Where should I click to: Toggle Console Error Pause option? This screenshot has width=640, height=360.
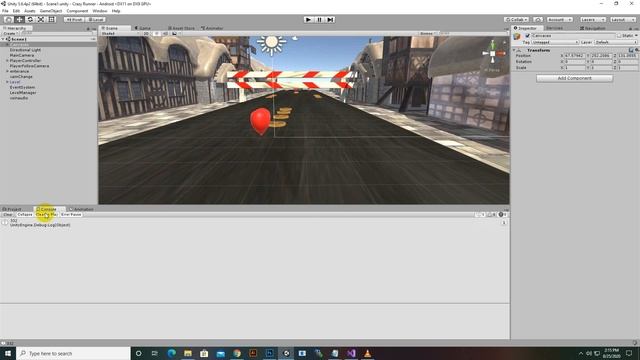71,214
